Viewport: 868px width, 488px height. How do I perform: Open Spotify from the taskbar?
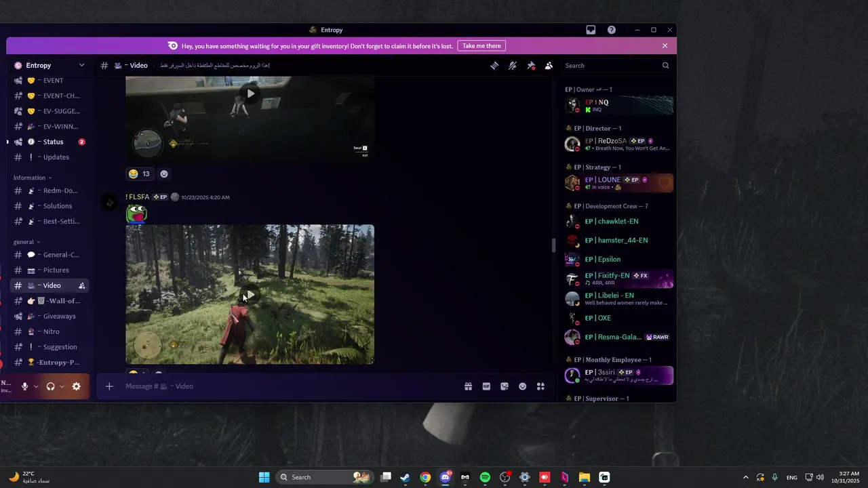(485, 477)
